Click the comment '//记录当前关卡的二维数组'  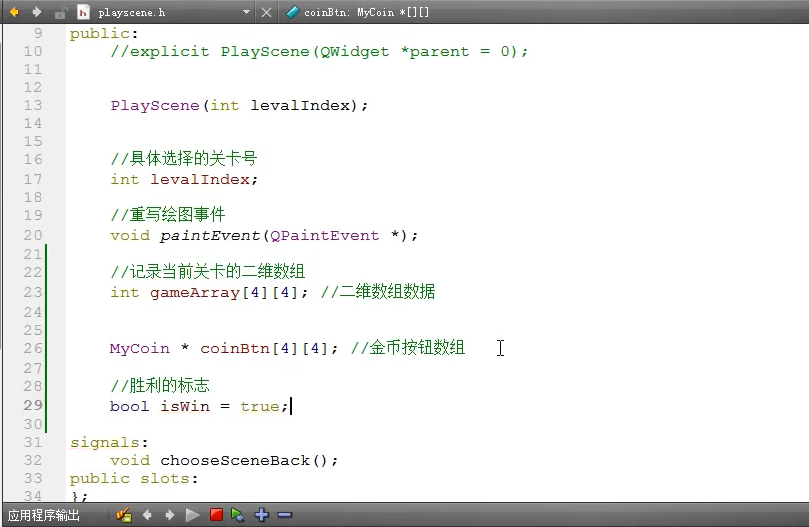tap(207, 271)
